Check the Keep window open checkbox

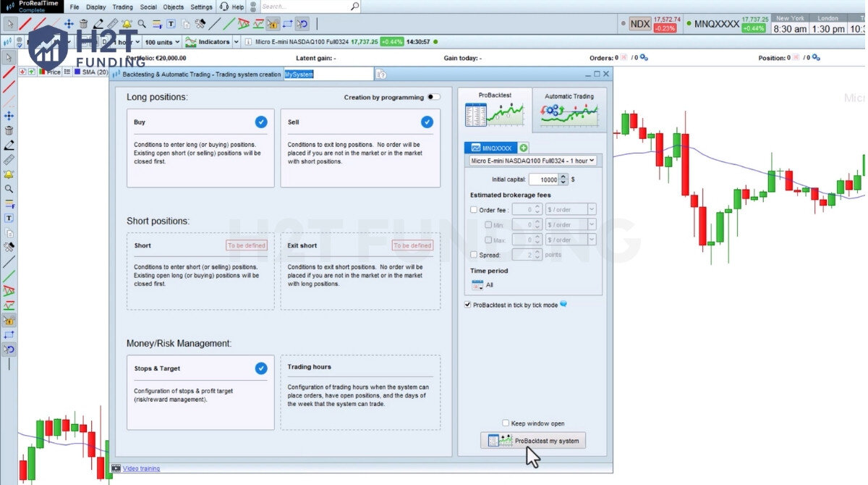(506, 423)
